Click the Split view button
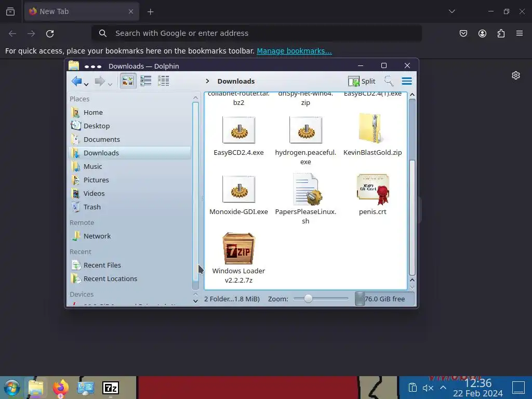The height and width of the screenshot is (399, 532). [x=362, y=81]
